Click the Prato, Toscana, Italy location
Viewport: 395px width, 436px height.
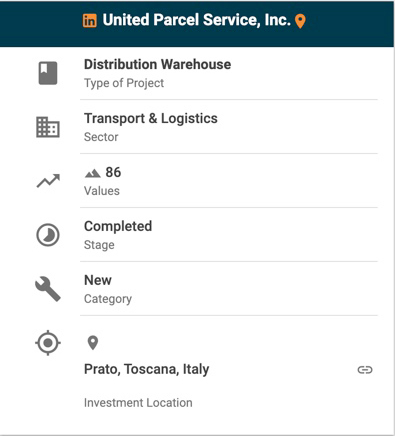[147, 369]
